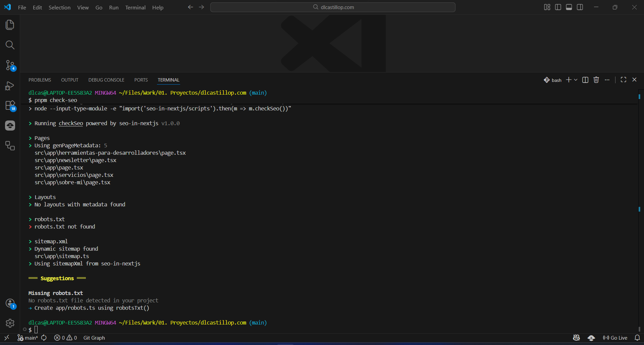Viewport: 644px width, 345px height.
Task: Open the Accounts icon in activity bar
Action: [10, 303]
